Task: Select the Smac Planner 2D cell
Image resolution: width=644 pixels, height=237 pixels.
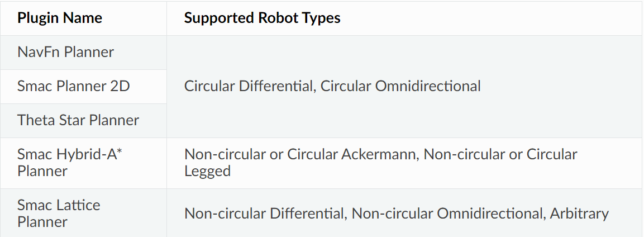Action: tap(73, 87)
